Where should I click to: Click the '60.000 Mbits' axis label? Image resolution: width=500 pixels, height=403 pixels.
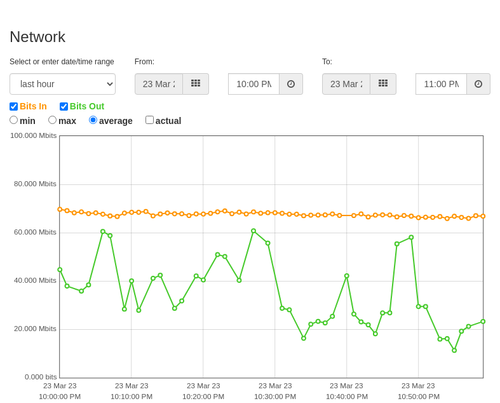pos(35,232)
